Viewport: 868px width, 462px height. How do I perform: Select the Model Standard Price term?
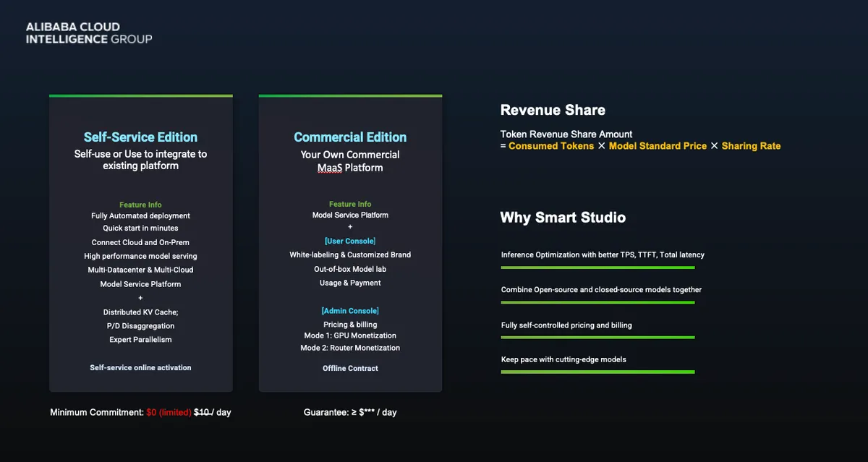point(658,146)
